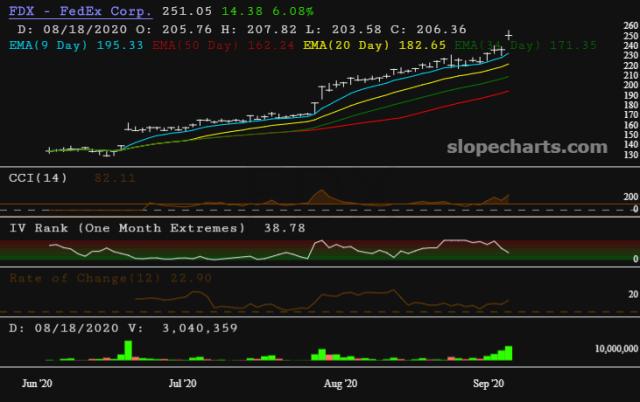Click the price change 14.38
640x402 pixels.
click(x=242, y=11)
